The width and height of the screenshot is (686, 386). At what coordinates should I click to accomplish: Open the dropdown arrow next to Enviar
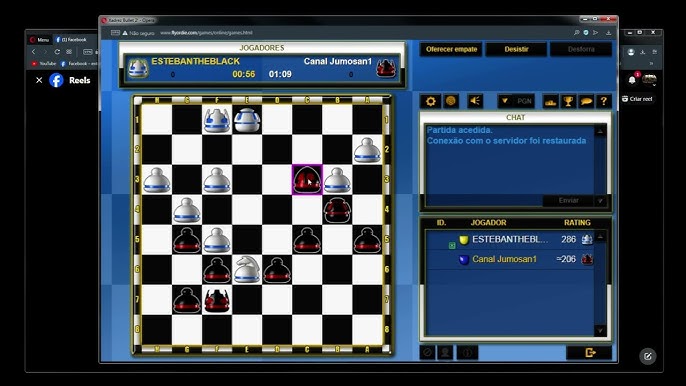600,200
